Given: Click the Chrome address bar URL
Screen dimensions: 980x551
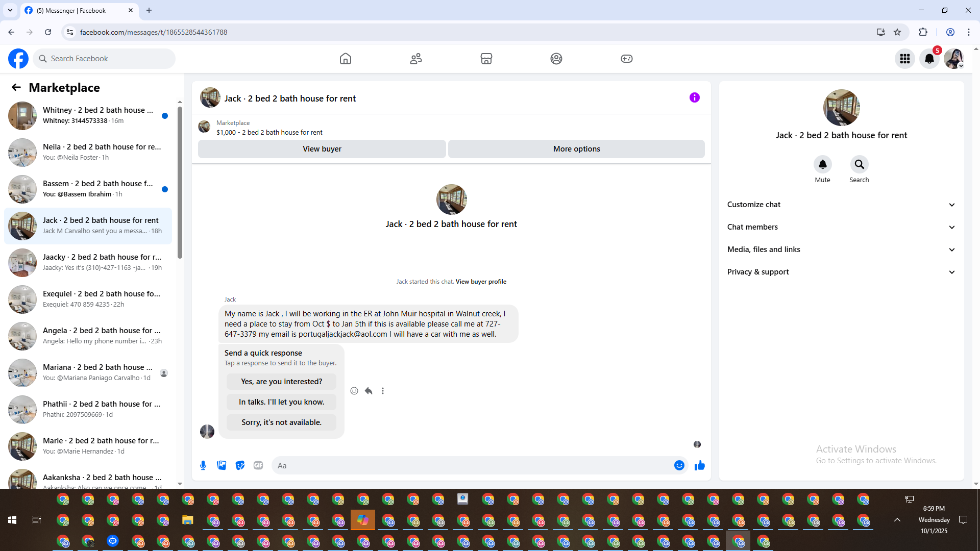Looking at the screenshot, I should click(x=154, y=32).
